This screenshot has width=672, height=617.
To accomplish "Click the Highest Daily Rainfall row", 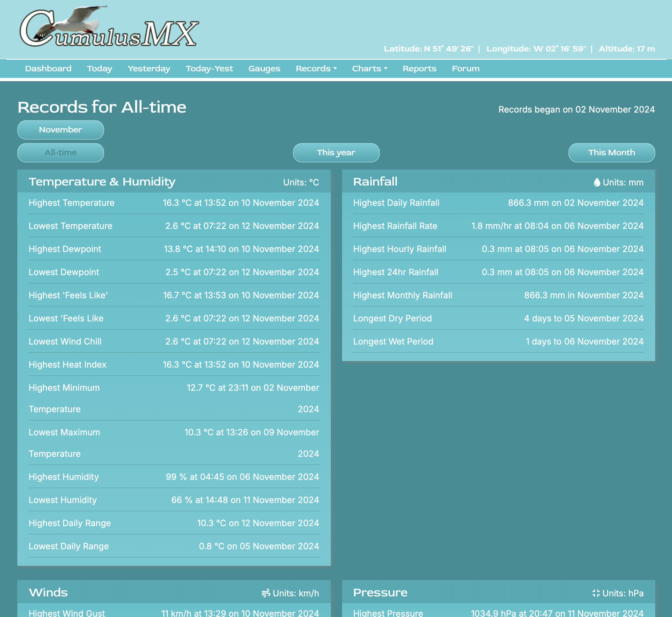I will click(x=498, y=203).
